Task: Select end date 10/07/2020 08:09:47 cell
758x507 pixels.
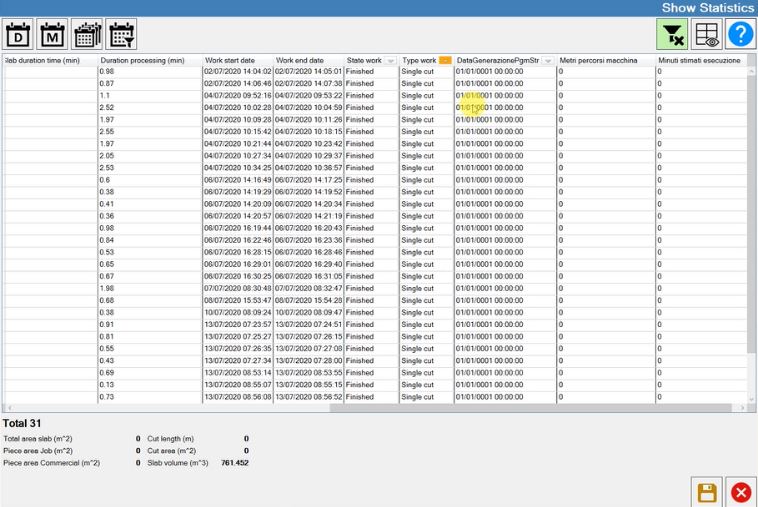Action: tap(308, 313)
